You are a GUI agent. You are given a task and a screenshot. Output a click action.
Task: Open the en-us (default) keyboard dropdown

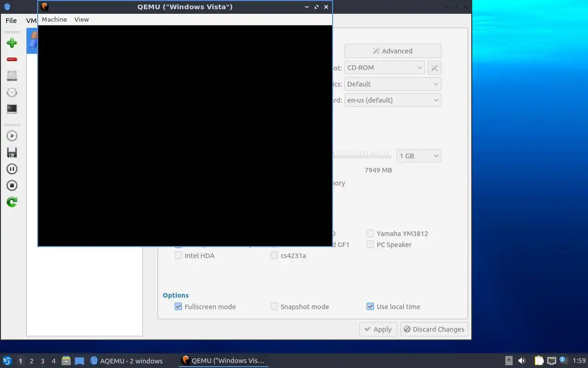[x=393, y=100]
